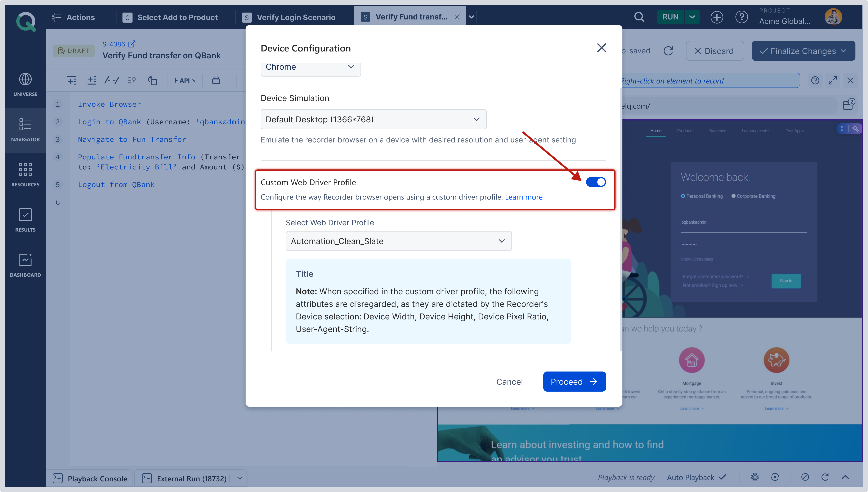Click the playback sync refresh icon

click(x=775, y=477)
